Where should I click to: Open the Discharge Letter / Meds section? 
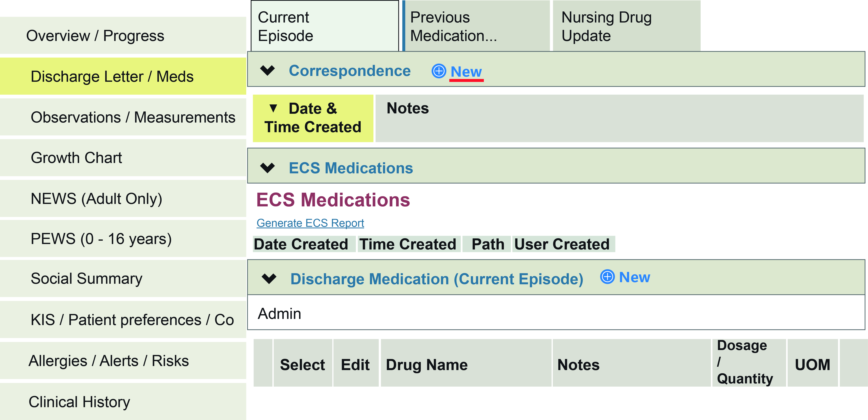(x=112, y=76)
